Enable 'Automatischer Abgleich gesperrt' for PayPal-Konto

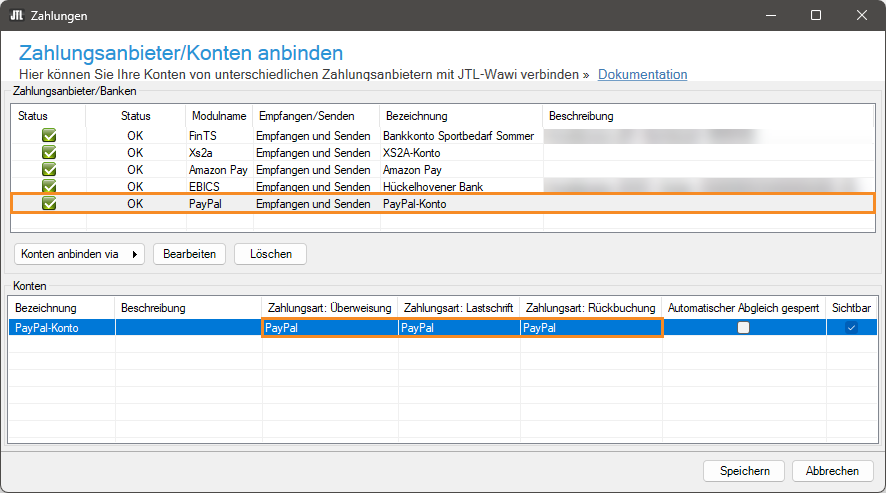click(743, 328)
